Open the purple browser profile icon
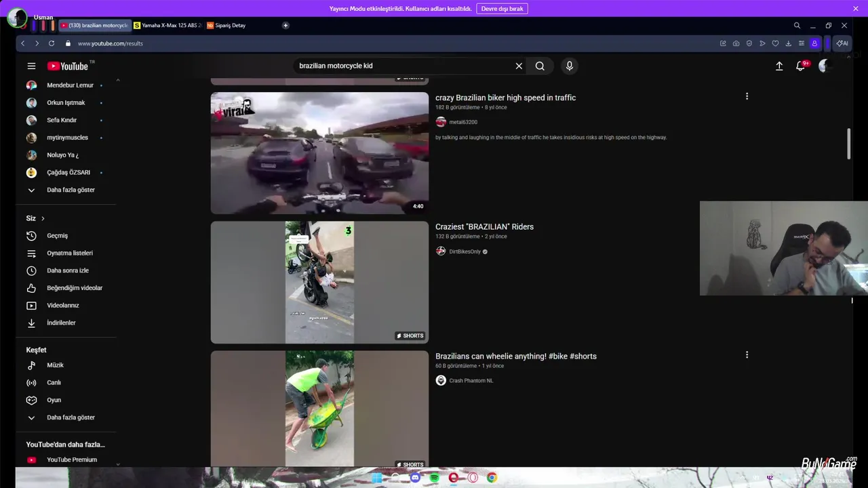The width and height of the screenshot is (868, 488). coord(814,43)
